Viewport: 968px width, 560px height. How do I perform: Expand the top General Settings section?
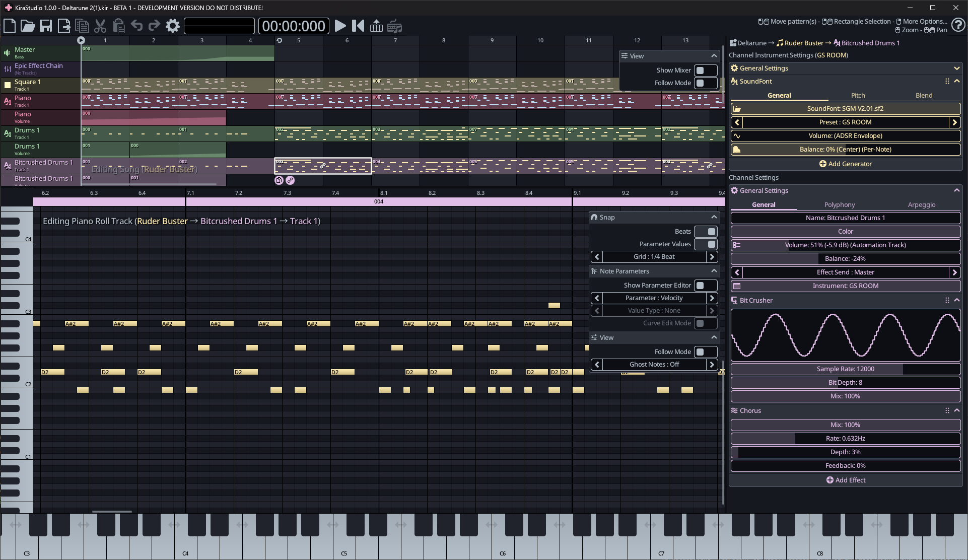(x=956, y=68)
